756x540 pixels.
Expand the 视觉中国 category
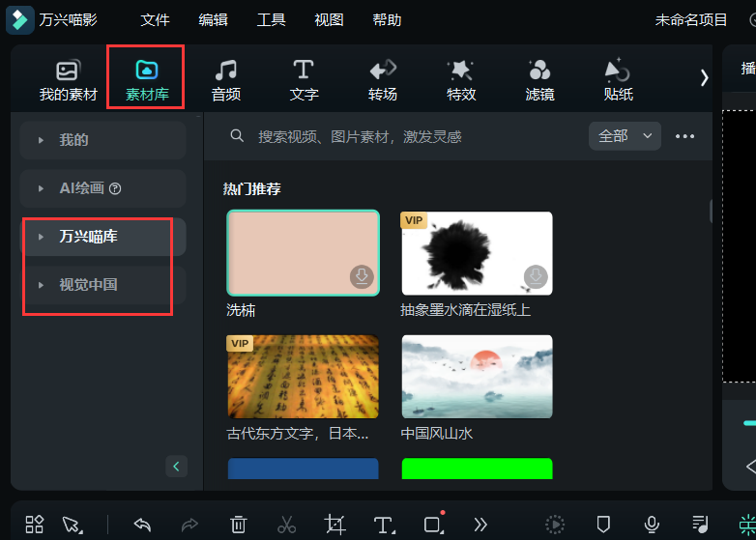click(x=102, y=285)
